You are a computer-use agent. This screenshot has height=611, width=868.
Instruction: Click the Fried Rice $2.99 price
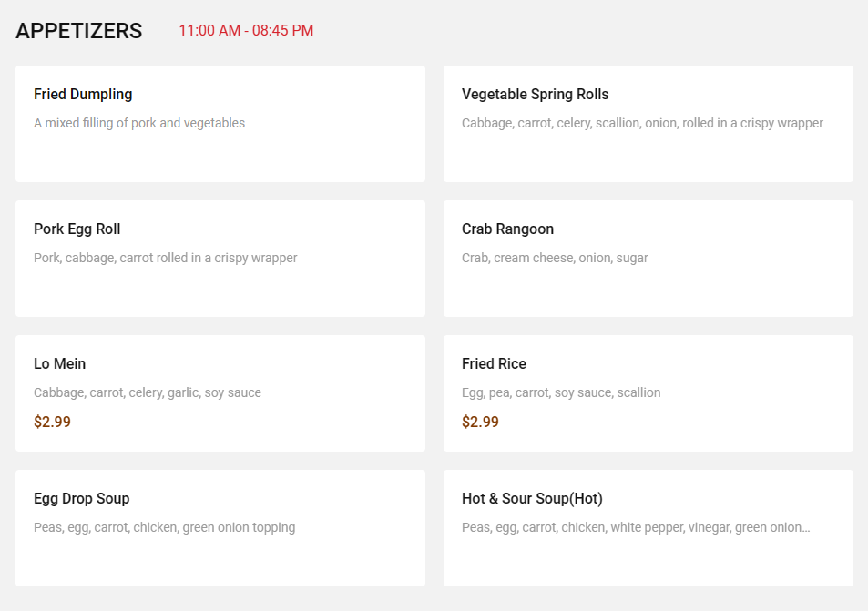click(x=480, y=422)
